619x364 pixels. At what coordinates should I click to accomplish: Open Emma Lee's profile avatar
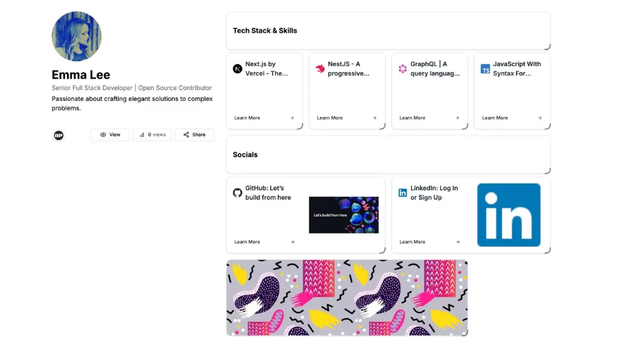tap(76, 36)
